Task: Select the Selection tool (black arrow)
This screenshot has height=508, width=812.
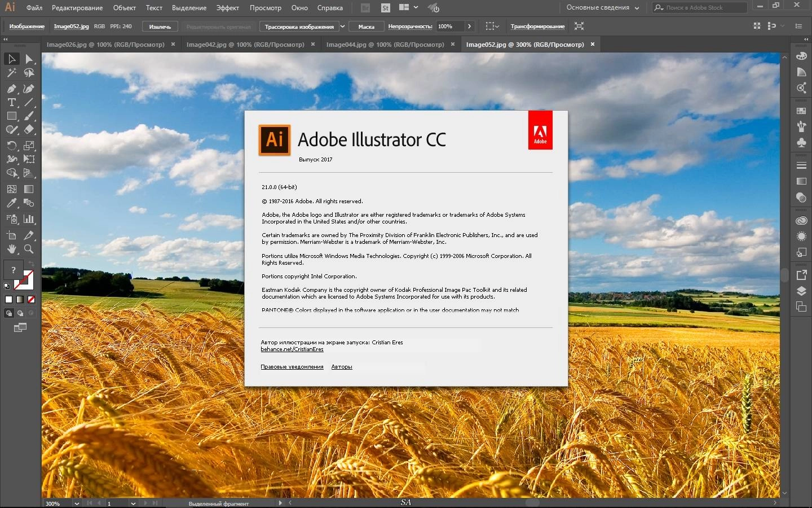Action: (11, 59)
